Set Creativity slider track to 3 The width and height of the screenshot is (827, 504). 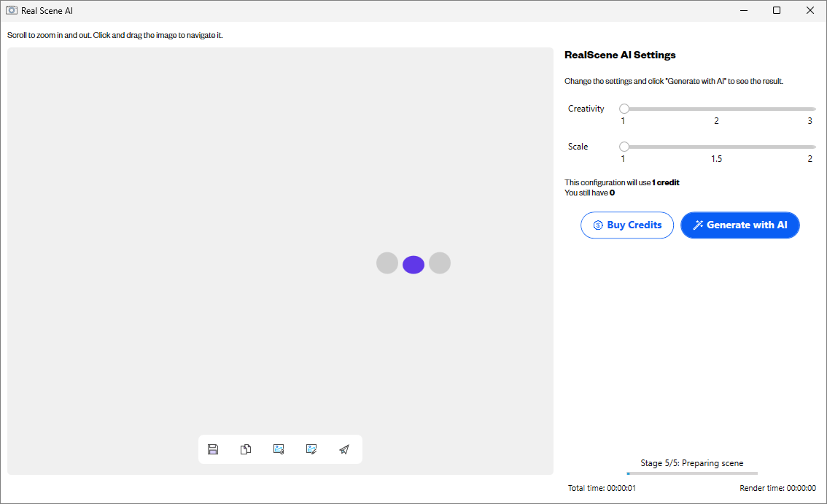(810, 109)
